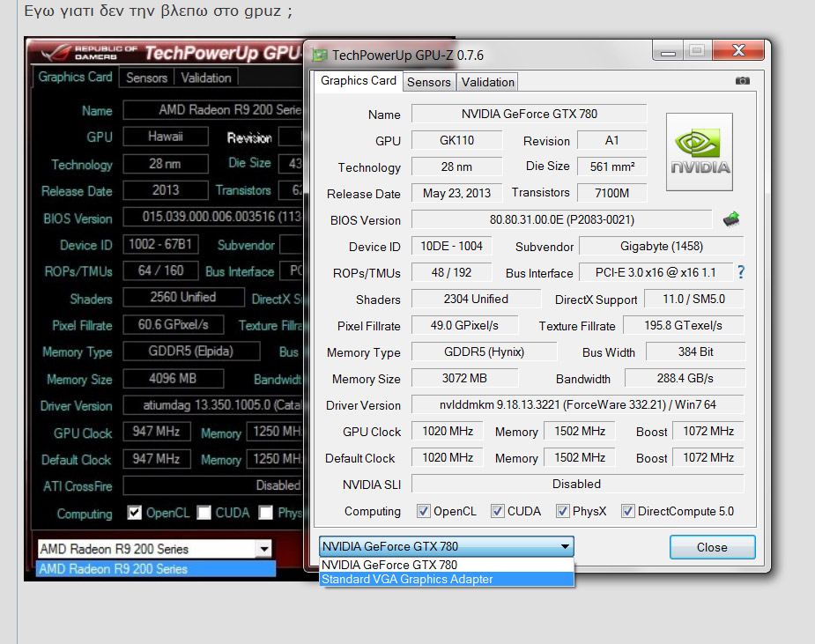Click the 015.039.000.006 BIOS version field

[x=212, y=216]
